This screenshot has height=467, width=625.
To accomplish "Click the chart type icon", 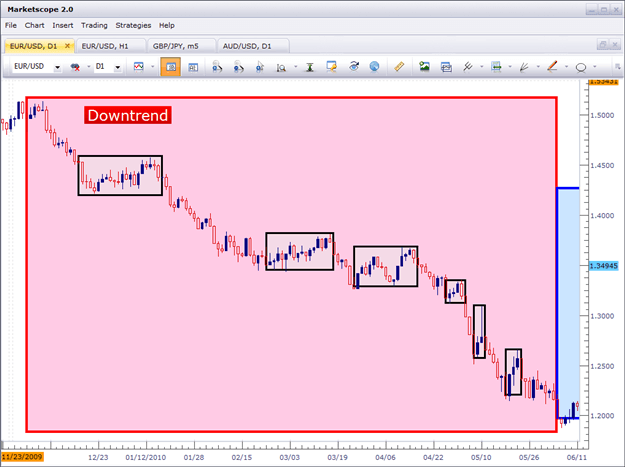I will click(x=139, y=67).
